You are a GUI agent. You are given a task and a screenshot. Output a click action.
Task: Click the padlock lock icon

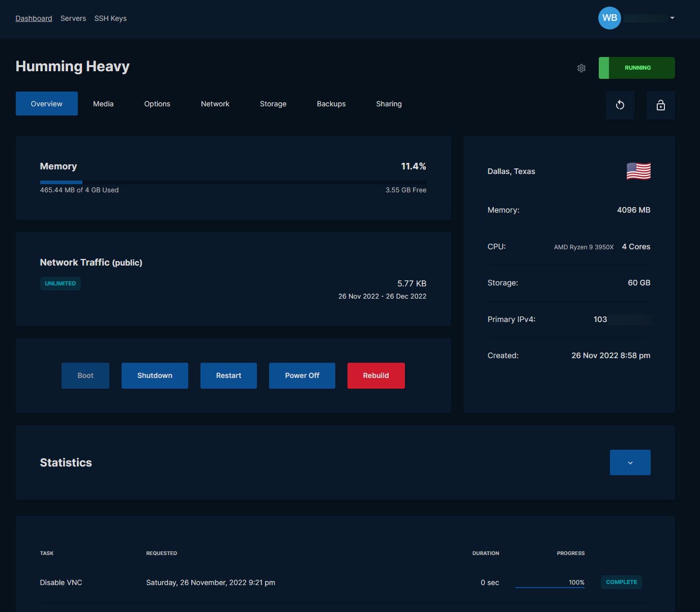(660, 105)
